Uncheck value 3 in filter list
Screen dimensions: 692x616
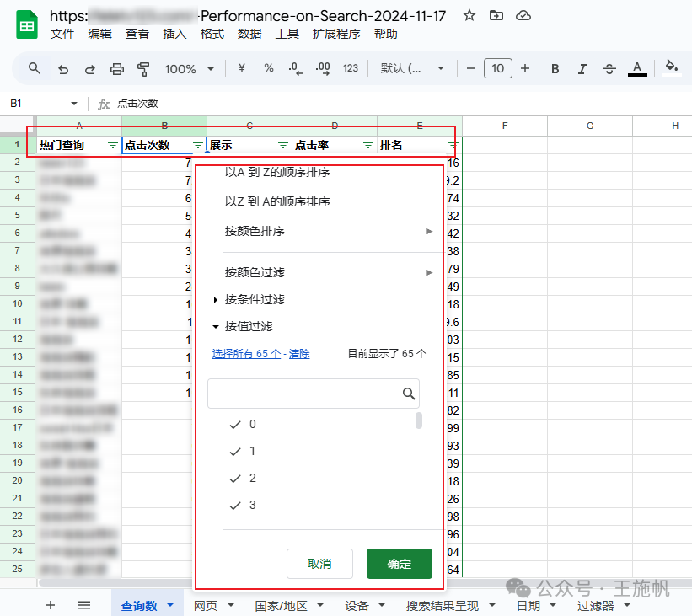tap(235, 506)
